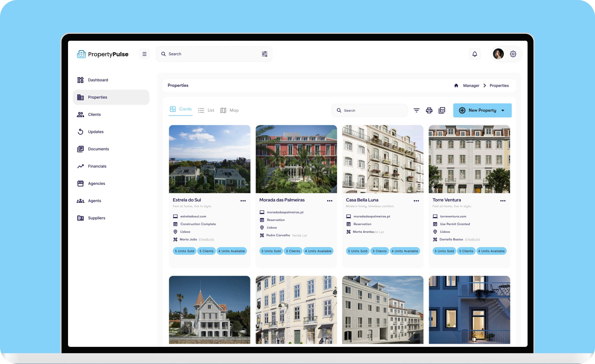Click Estrela do Sul title

pos(187,200)
